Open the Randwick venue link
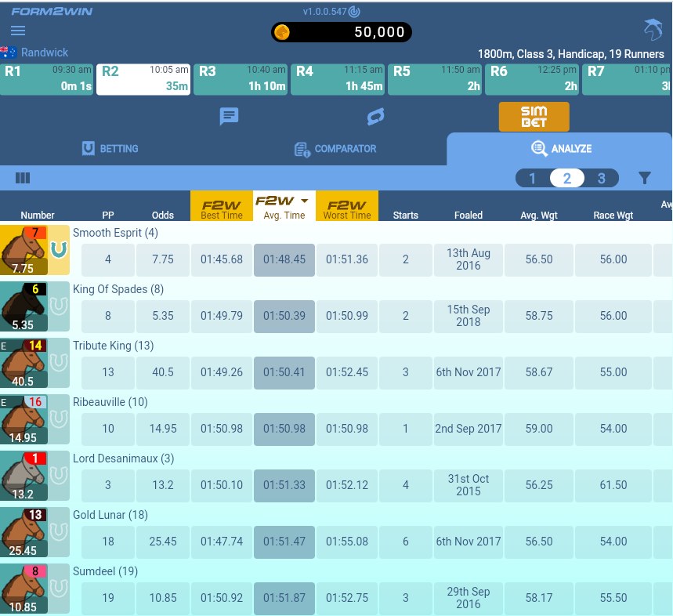This screenshot has width=673, height=616. click(45, 53)
